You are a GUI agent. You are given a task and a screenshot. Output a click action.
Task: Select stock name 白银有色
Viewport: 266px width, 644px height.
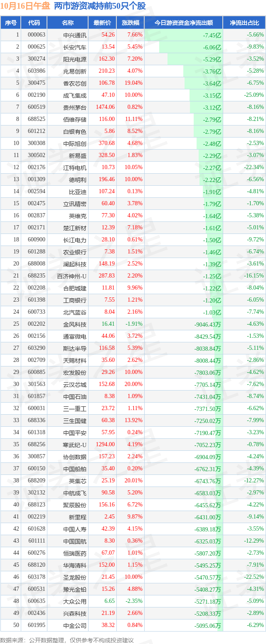coord(75,131)
